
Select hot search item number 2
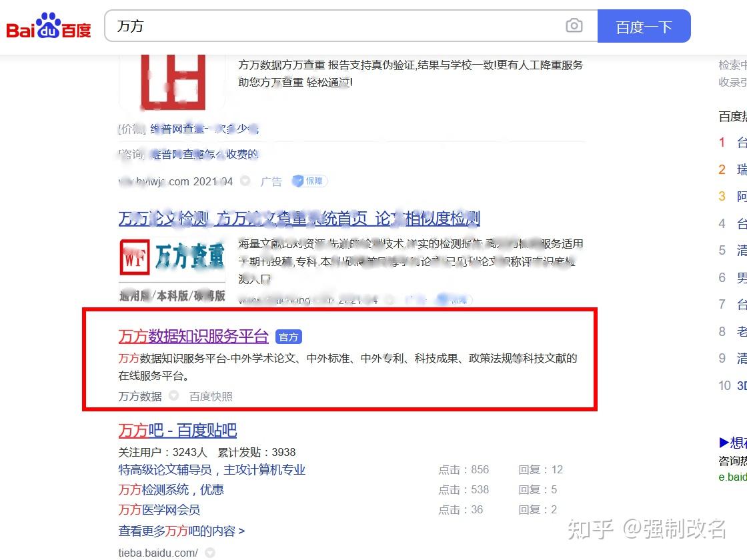732,169
